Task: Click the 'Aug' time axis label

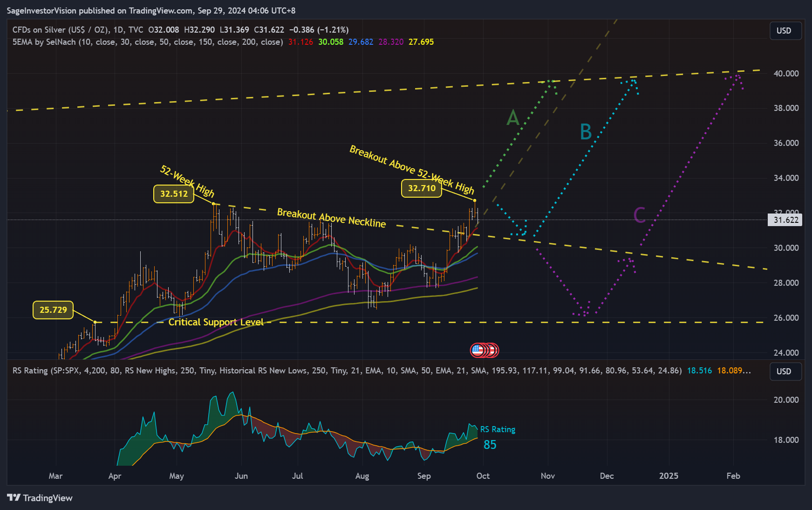Action: 362,476
